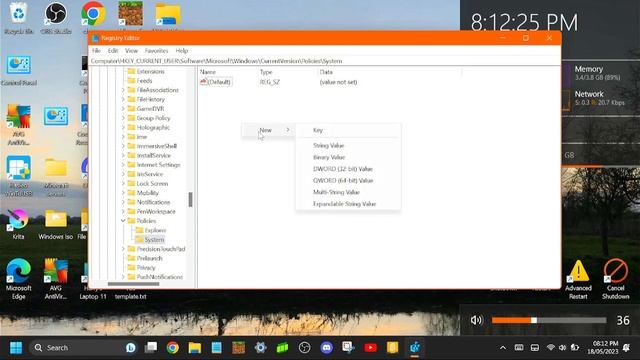Open the Favorites menu
Screen dimensions: 640x360
point(156,51)
